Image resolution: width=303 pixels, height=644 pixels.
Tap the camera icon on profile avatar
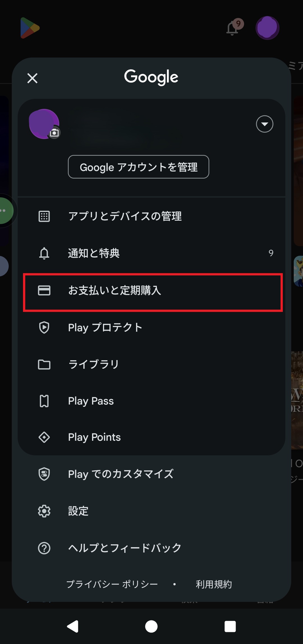54,133
